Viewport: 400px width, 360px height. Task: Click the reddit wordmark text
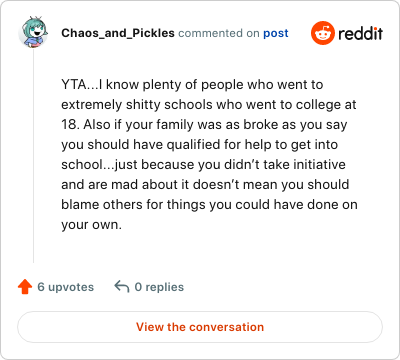(x=360, y=33)
